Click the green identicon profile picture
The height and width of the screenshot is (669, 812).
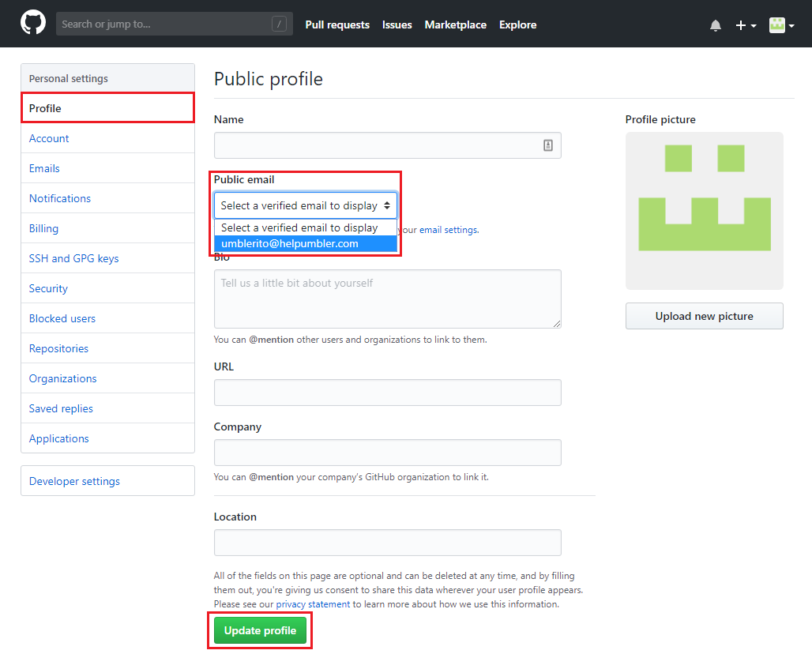pos(705,211)
